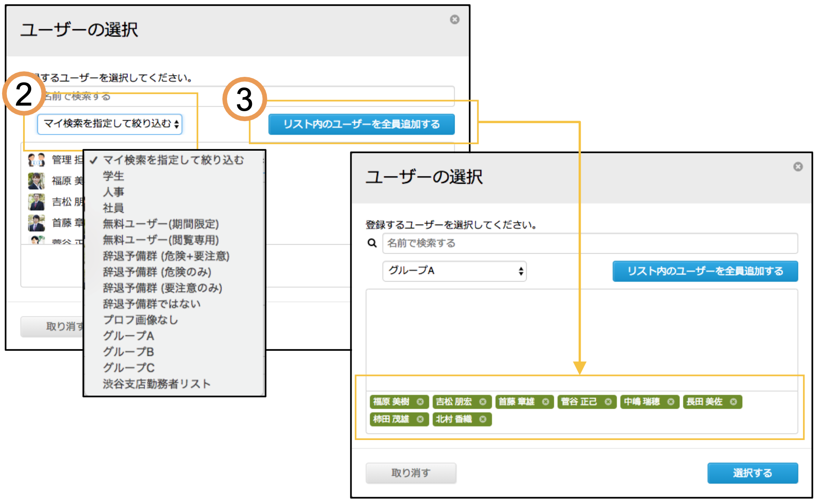This screenshot has height=504, width=819.
Task: Click 中嶋 瑞穂 tag label
Action: (642, 402)
